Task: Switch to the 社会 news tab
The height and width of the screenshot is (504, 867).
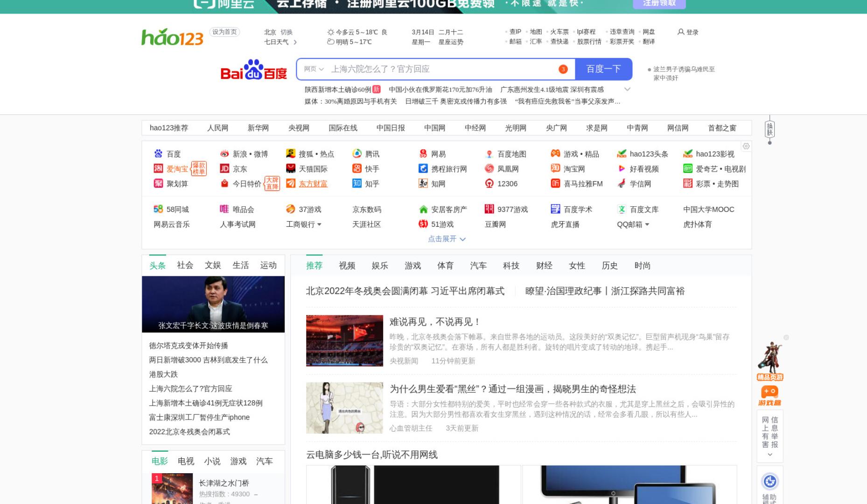Action: pyautogui.click(x=185, y=265)
